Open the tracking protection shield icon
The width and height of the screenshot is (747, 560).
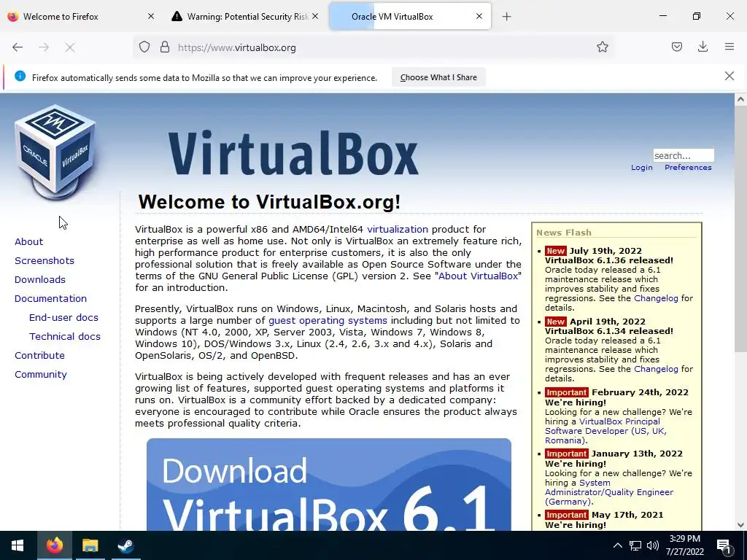[144, 47]
